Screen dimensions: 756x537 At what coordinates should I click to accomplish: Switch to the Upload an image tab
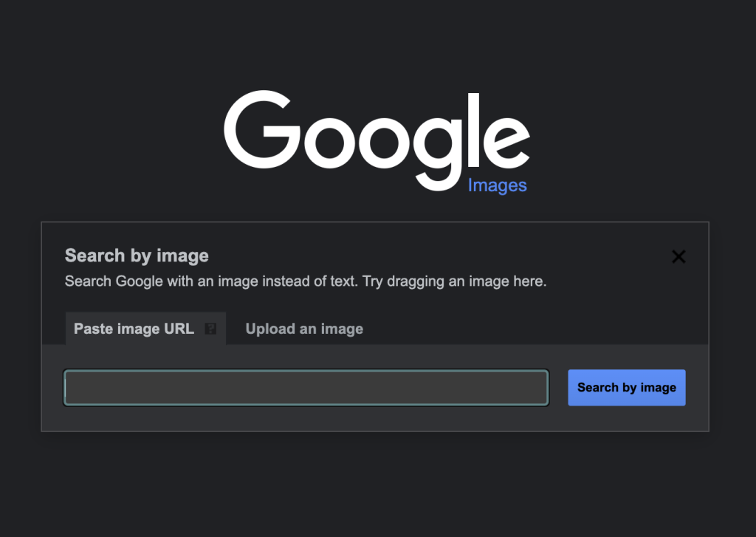coord(304,329)
